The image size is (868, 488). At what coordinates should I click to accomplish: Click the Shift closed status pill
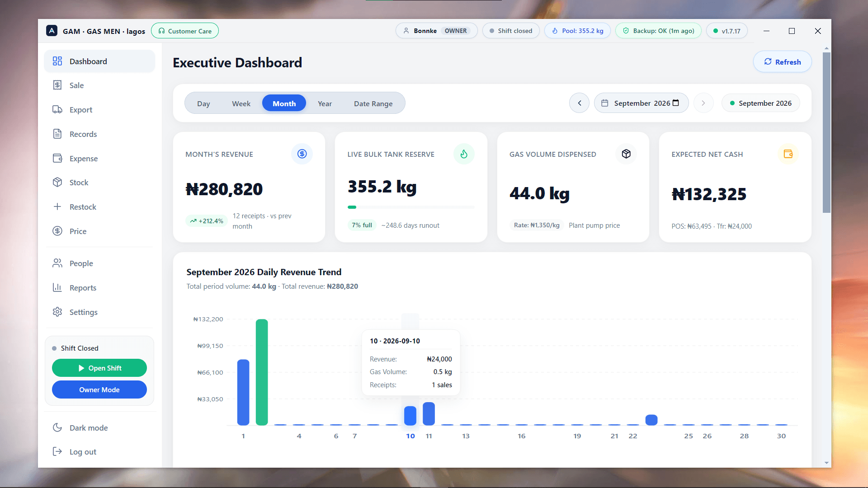coord(511,31)
